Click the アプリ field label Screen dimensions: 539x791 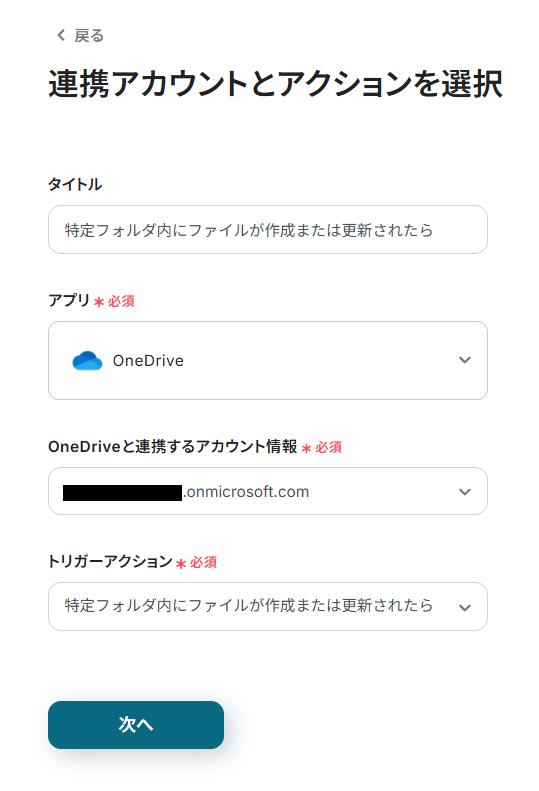point(69,300)
